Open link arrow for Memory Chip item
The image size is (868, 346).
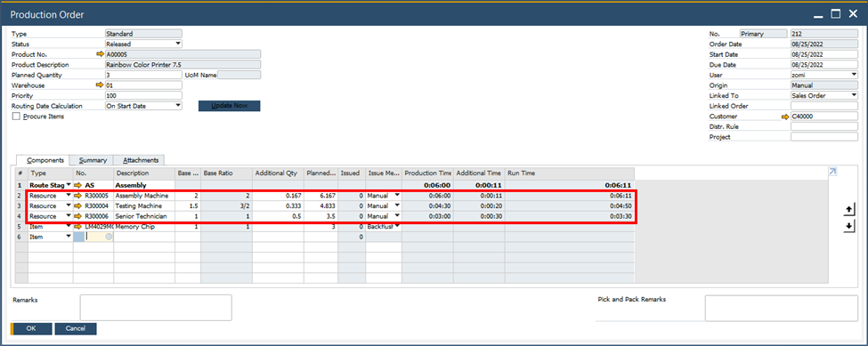pyautogui.click(x=78, y=227)
